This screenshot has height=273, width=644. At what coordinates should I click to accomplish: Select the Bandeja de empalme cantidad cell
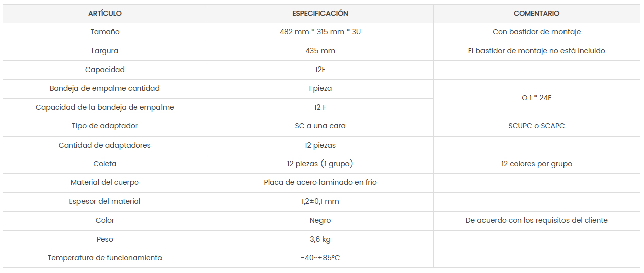(x=105, y=88)
